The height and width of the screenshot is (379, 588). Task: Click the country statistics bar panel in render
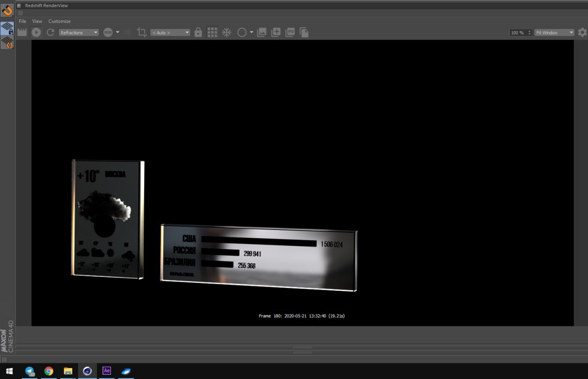pos(259,258)
